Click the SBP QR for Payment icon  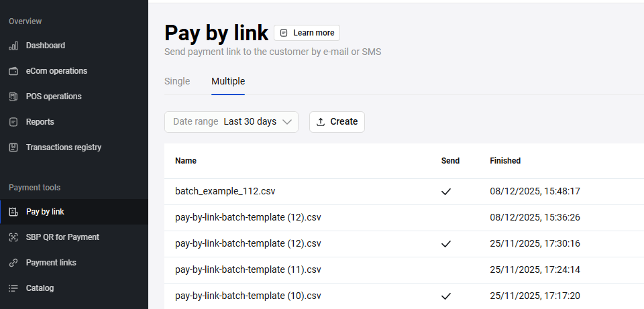[x=13, y=237]
